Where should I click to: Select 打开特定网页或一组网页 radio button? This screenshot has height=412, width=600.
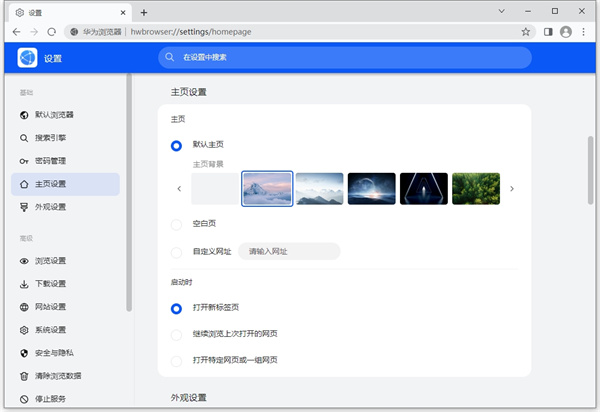pos(176,361)
